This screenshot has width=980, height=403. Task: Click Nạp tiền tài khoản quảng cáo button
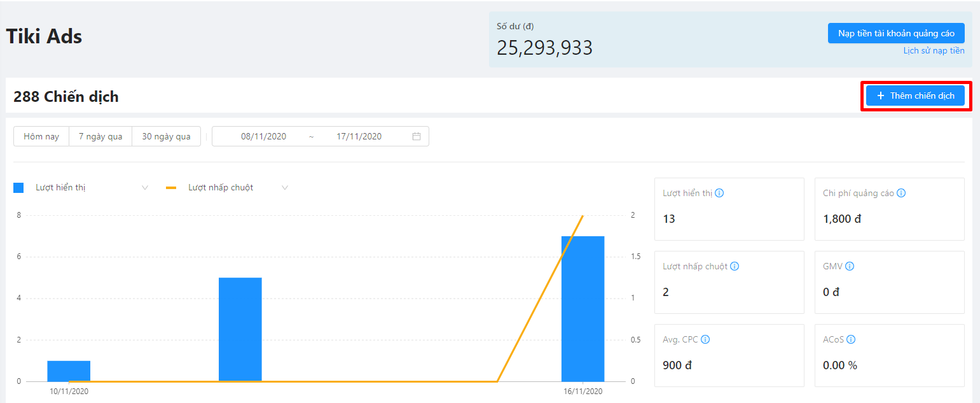coord(896,33)
